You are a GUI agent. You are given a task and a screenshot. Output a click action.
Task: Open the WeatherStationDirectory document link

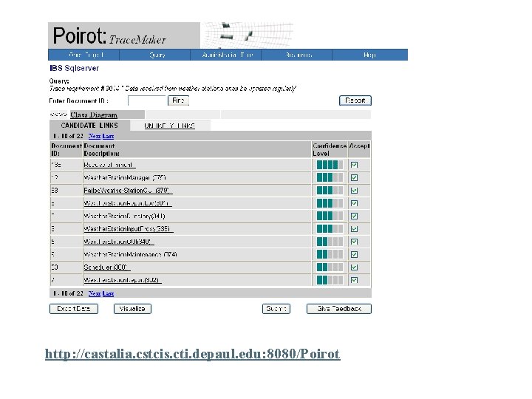point(125,216)
